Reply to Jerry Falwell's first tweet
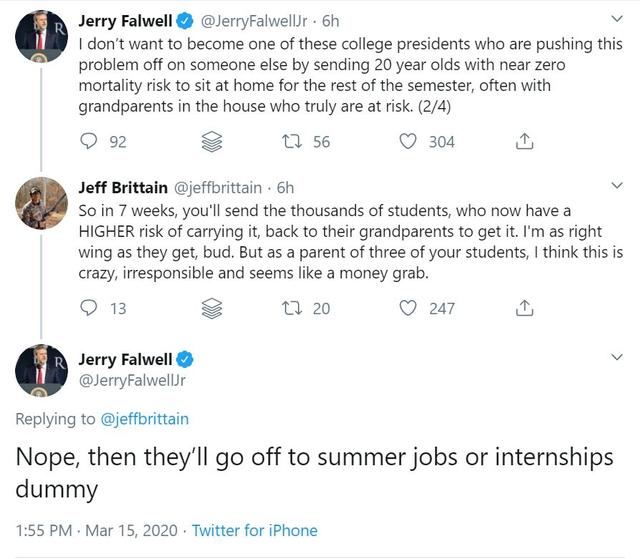This screenshot has width=640, height=559. [88, 142]
